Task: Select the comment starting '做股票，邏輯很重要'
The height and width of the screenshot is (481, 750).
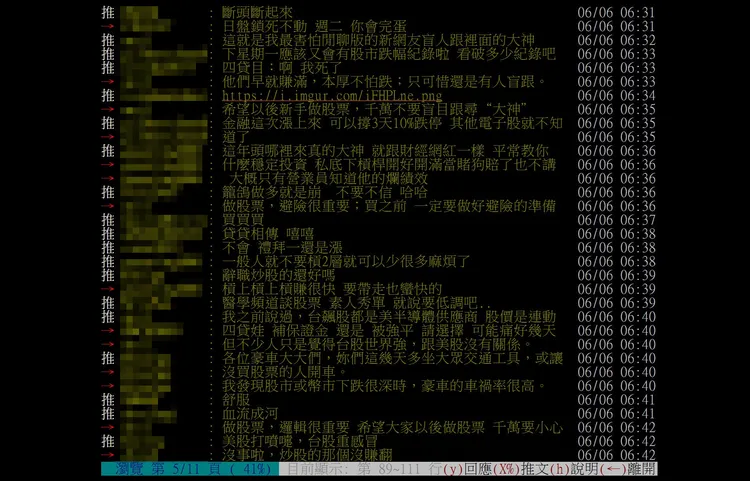Action: (x=392, y=428)
